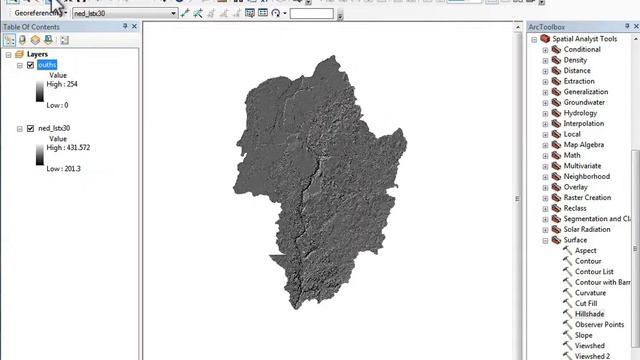Screen dimensions: 640x360
Task: Click the Georeferencing toolbar options arrow
Action: tap(340, 16)
